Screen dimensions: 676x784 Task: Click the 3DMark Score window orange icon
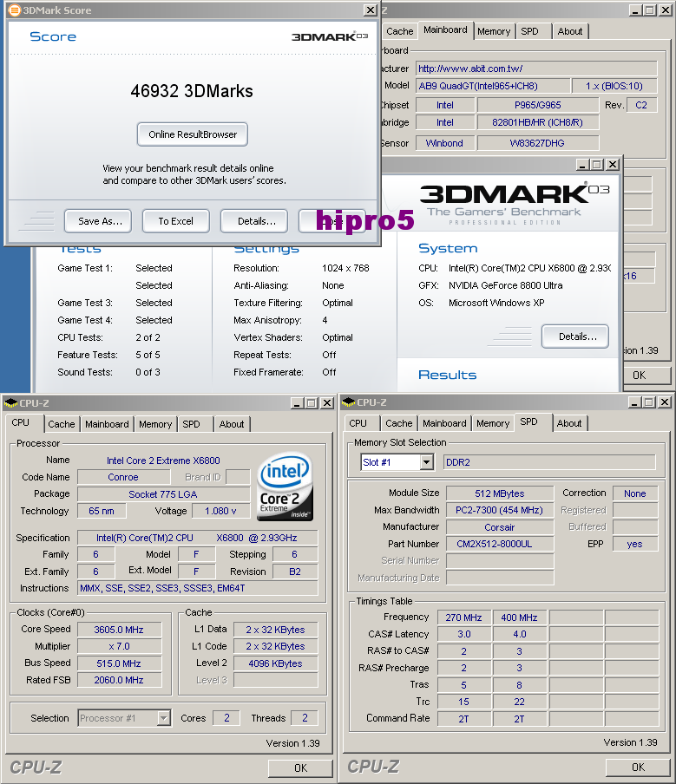click(x=15, y=10)
